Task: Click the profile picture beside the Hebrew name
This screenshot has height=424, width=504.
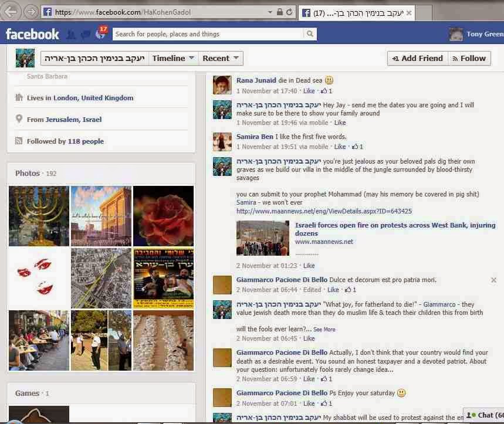Action: pyautogui.click(x=25, y=58)
